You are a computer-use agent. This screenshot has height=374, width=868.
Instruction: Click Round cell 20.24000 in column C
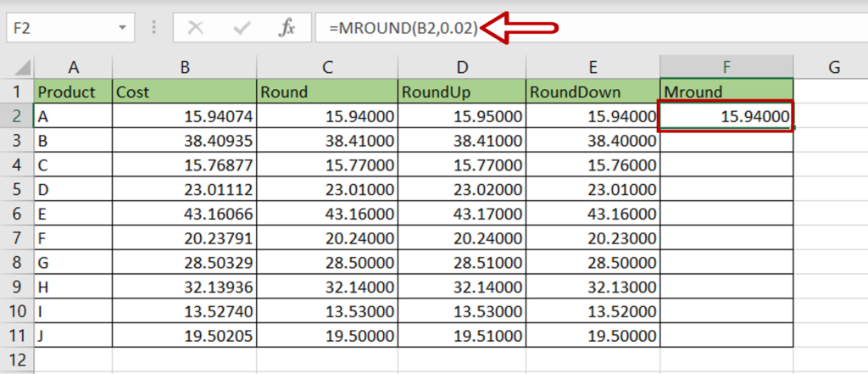[327, 237]
